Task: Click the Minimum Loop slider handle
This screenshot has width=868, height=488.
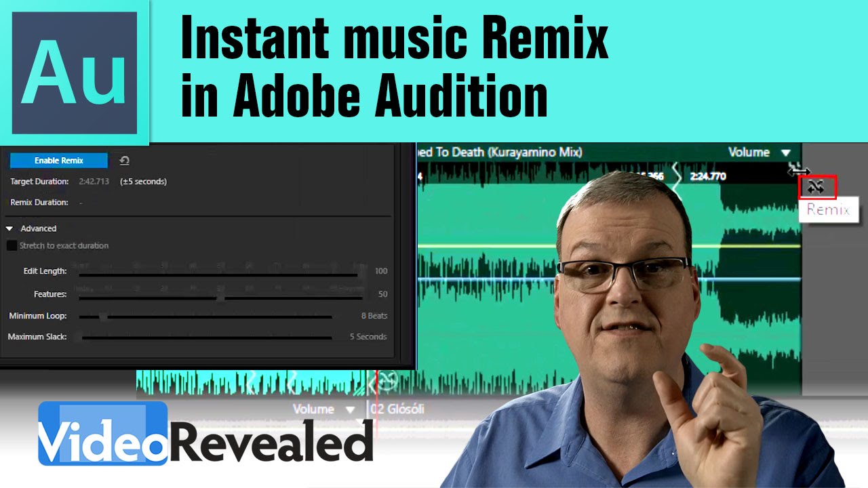Action: 103,316
